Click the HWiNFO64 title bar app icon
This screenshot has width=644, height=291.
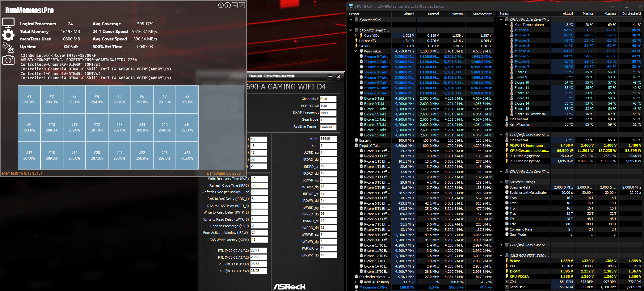click(351, 6)
